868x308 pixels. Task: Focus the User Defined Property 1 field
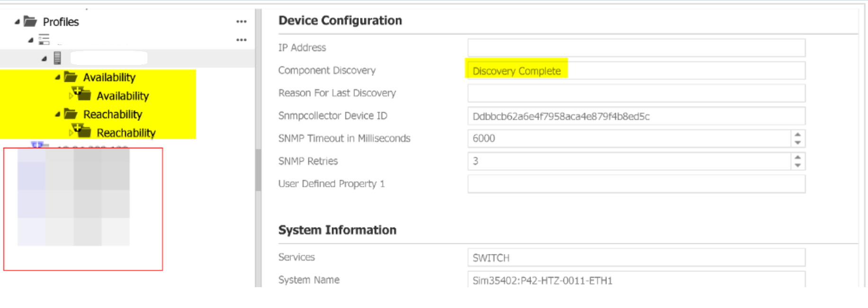click(636, 184)
